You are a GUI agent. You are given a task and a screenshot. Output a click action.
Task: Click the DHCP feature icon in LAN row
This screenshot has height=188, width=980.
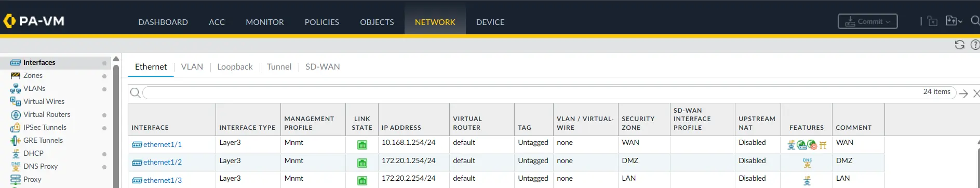807,181
